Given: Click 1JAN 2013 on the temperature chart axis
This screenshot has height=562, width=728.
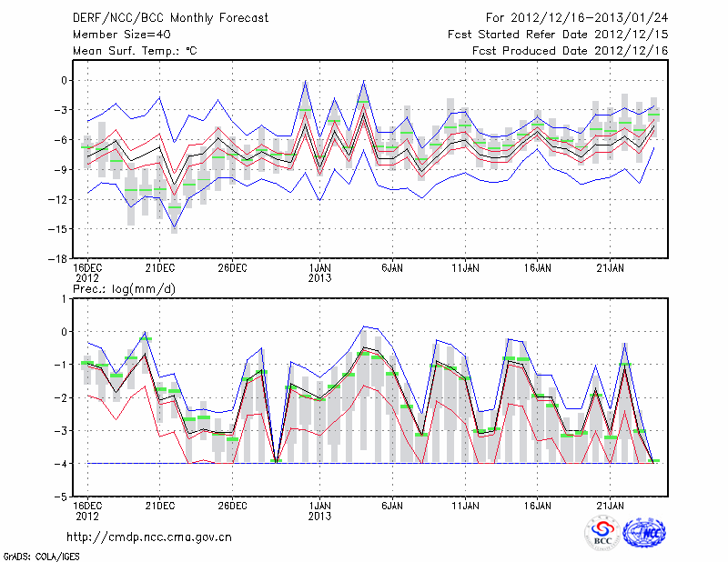Looking at the screenshot, I should [319, 273].
